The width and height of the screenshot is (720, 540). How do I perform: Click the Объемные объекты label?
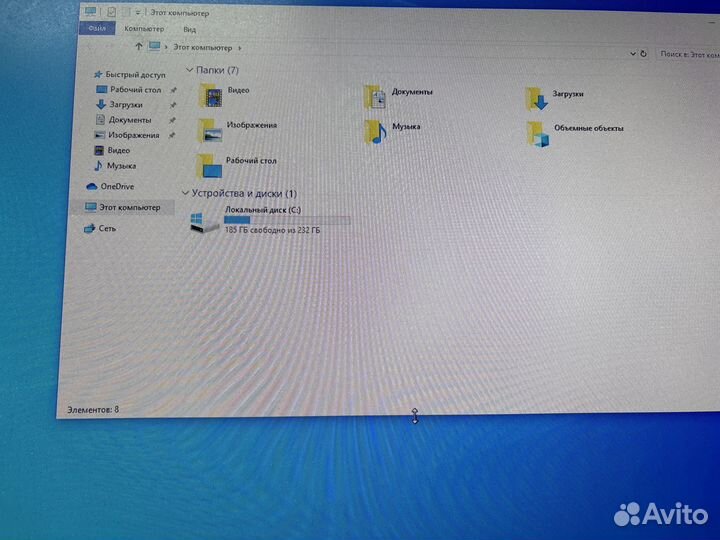pos(589,128)
